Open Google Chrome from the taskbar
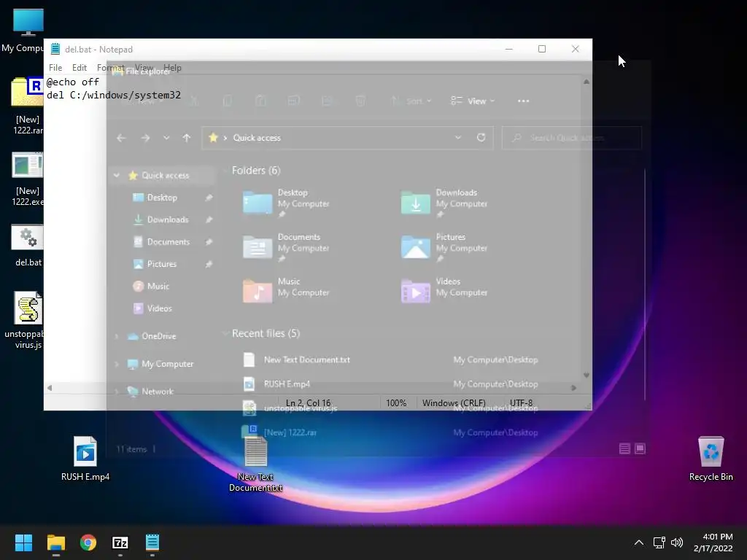The width and height of the screenshot is (747, 560). [x=88, y=542]
